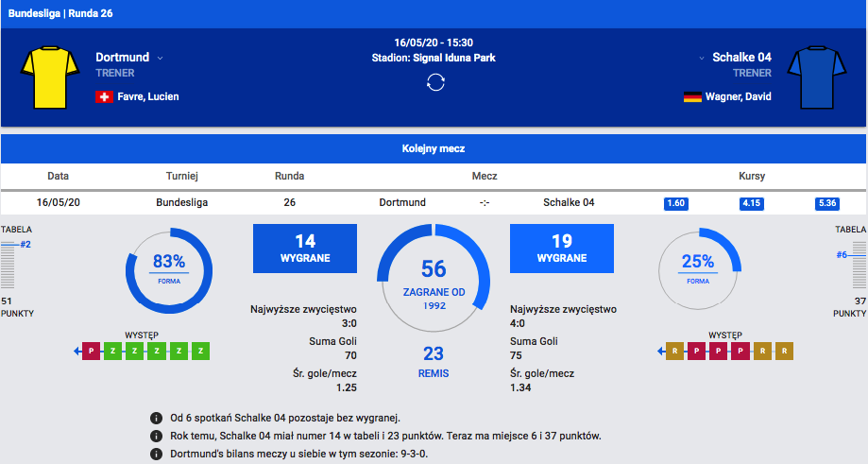The width and height of the screenshot is (868, 464).
Task: Click the last green Z badge in Dortmund form
Action: (x=201, y=351)
